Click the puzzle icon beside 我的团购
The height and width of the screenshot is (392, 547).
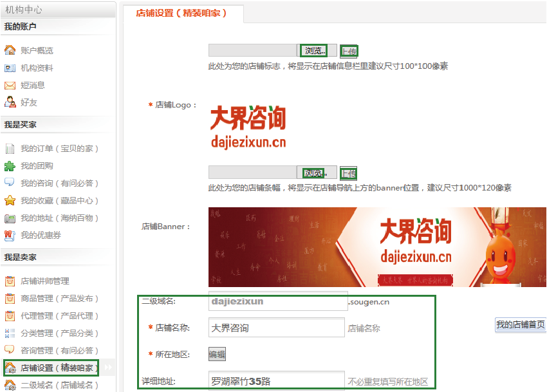[10, 165]
